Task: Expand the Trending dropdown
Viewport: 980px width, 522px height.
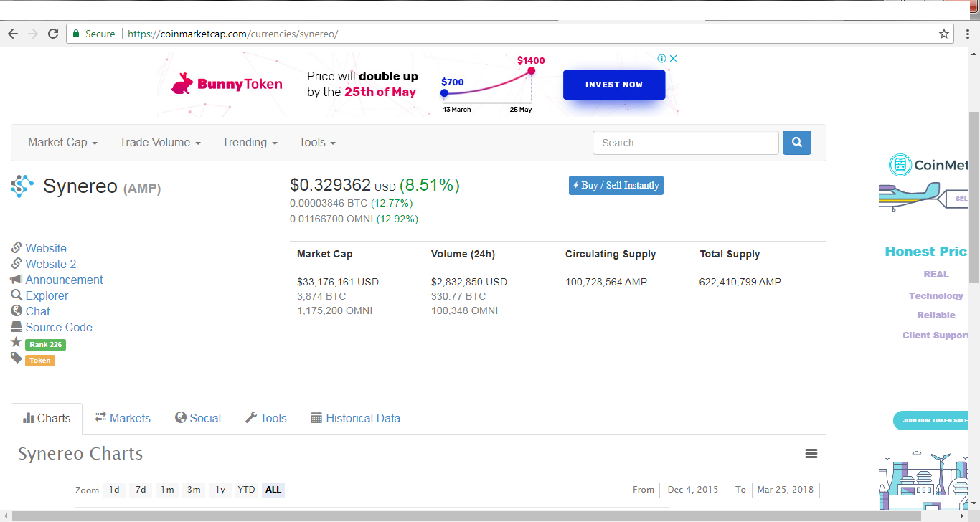Action: (x=250, y=143)
